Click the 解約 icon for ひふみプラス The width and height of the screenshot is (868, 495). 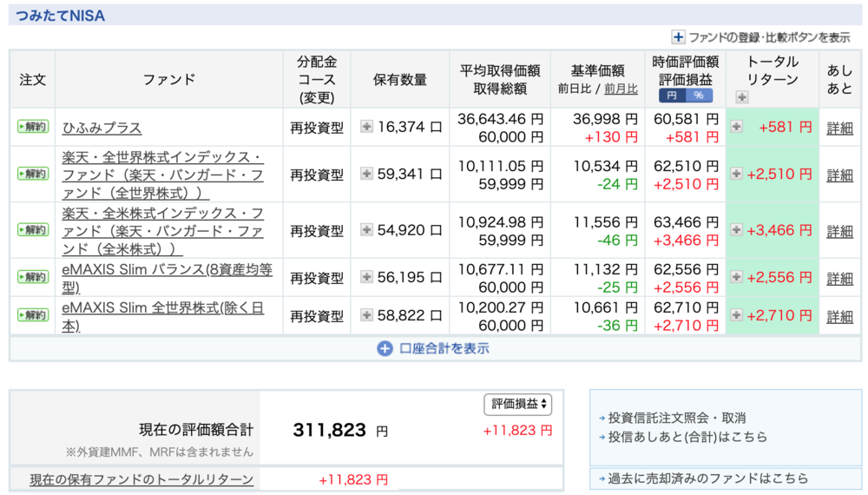(x=33, y=127)
